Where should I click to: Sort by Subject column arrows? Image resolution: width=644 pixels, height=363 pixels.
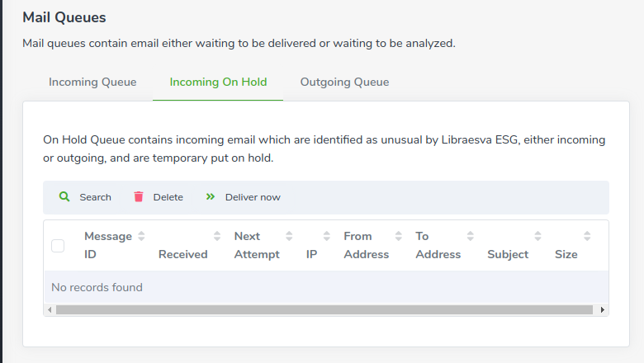(x=537, y=236)
